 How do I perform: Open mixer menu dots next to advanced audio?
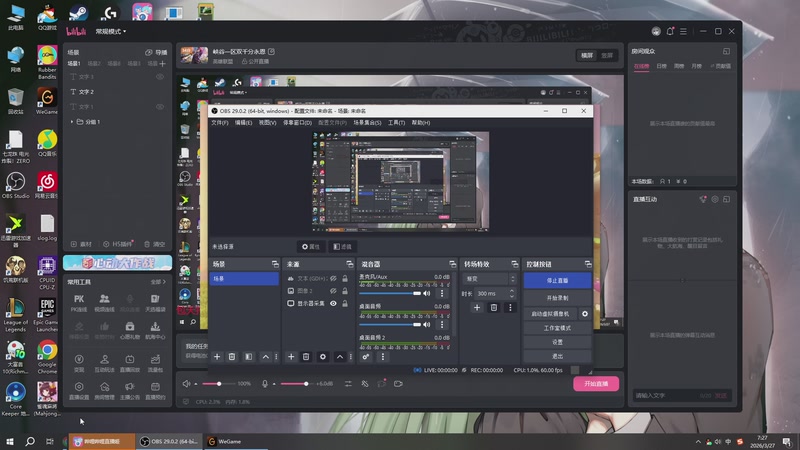point(383,357)
